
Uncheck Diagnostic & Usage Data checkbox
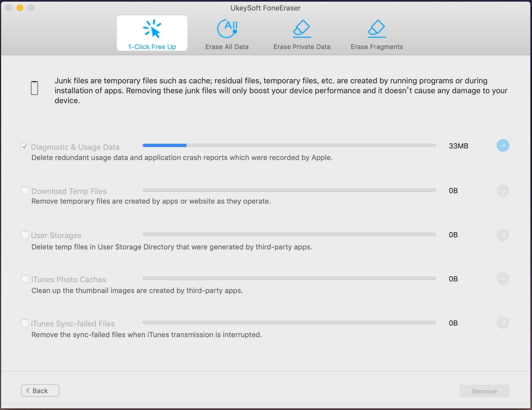[25, 147]
